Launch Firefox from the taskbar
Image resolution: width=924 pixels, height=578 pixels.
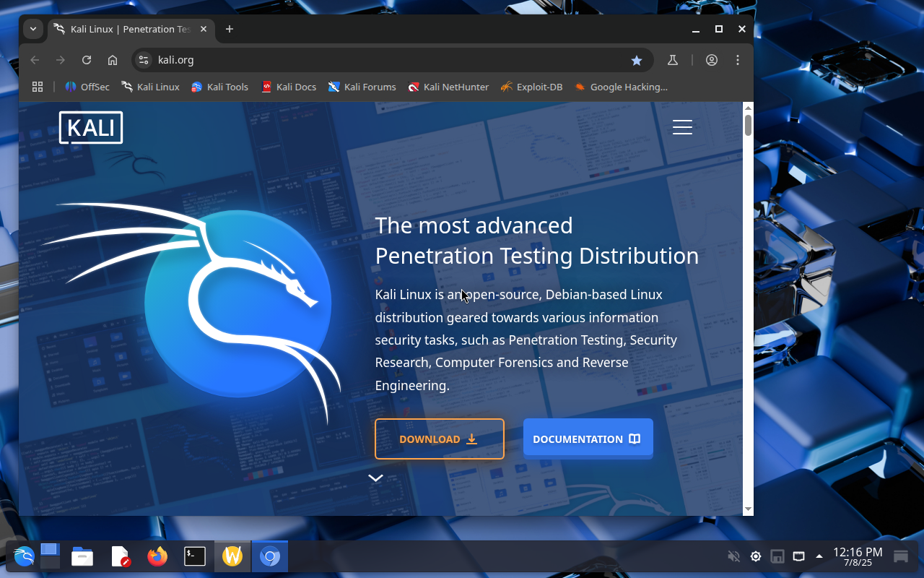157,556
